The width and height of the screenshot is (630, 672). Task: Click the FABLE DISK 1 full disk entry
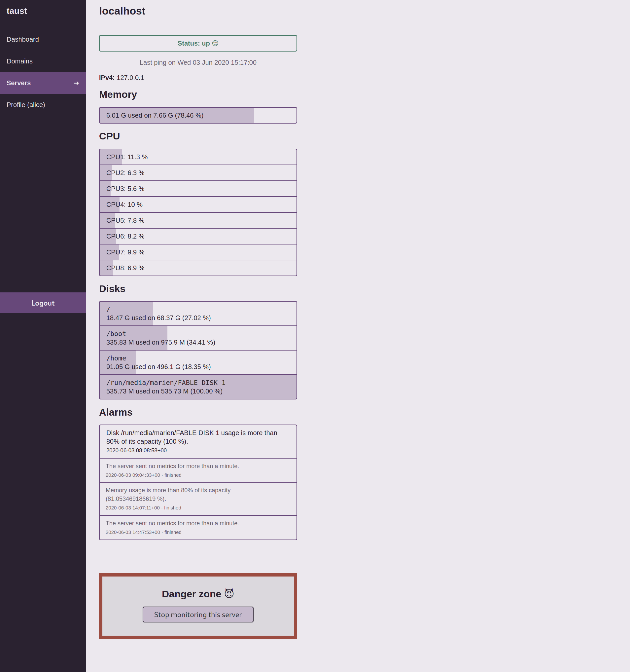(197, 387)
